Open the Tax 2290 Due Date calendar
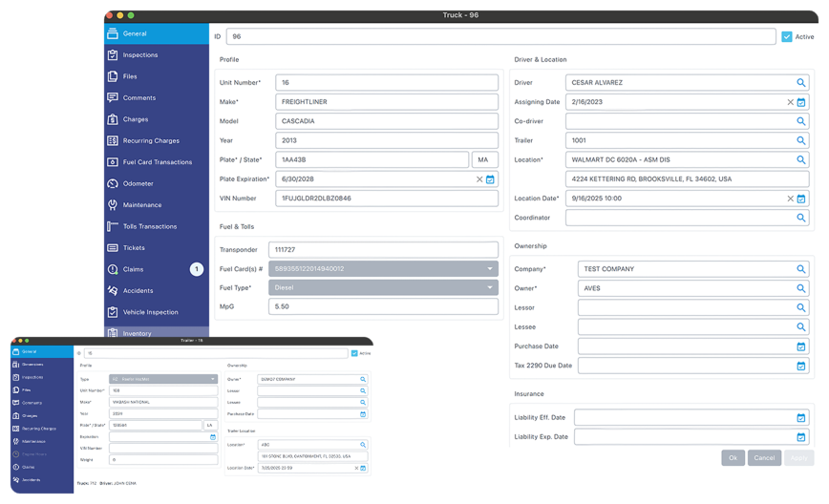 [x=801, y=365]
